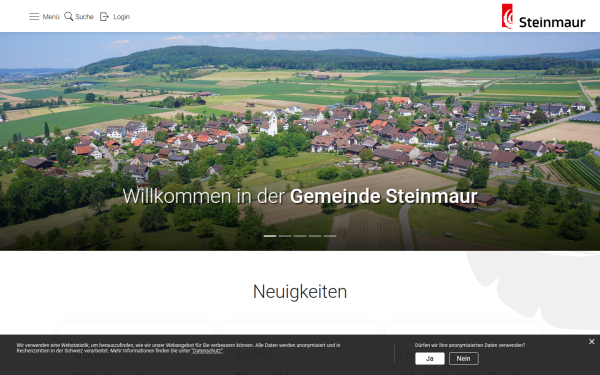Screen dimensions: 600x375
Task: Open the Suche search link
Action: pos(84,17)
